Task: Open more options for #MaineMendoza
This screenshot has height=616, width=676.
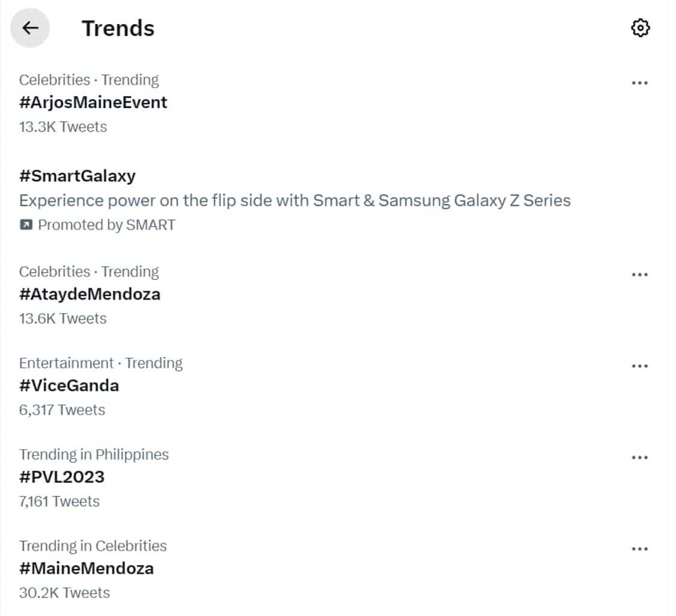Action: (639, 549)
